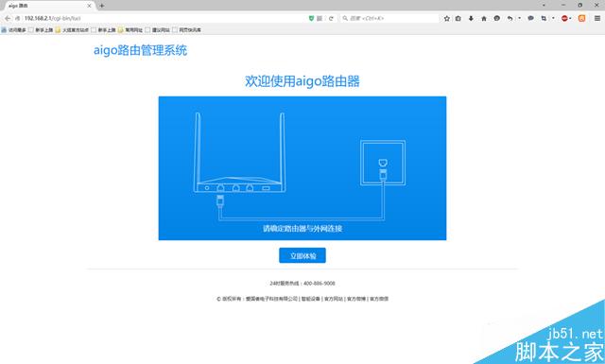The height and width of the screenshot is (364, 605).
Task: Reload the page with the refresh icon
Action: coord(331,18)
